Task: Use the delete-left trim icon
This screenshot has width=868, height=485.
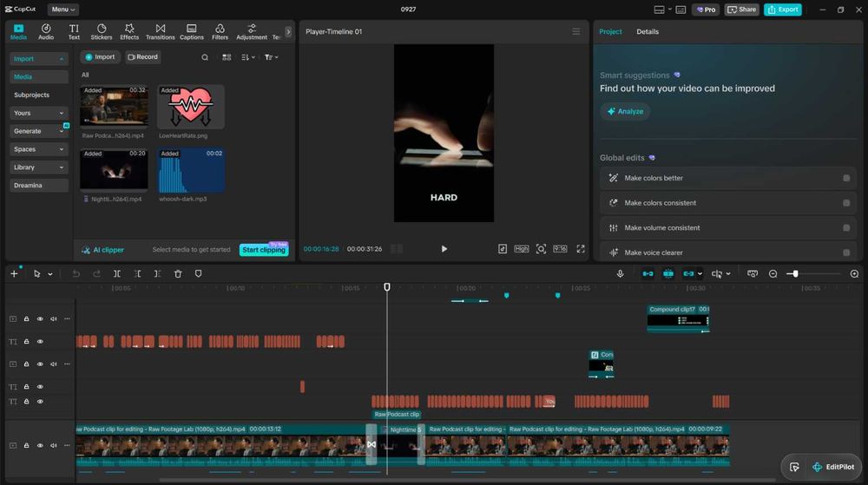Action: point(137,274)
